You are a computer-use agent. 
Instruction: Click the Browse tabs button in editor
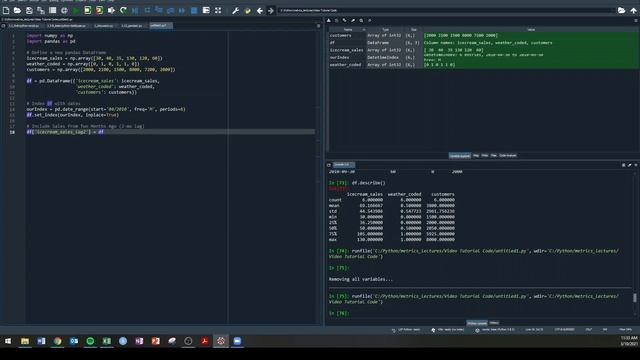[3, 26]
